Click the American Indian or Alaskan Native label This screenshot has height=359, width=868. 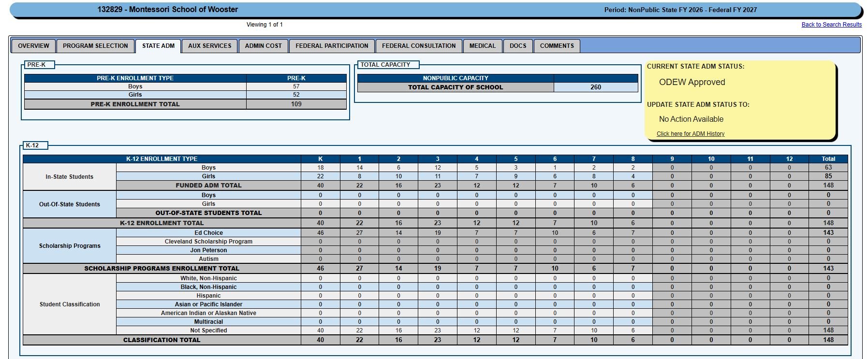pyautogui.click(x=208, y=313)
